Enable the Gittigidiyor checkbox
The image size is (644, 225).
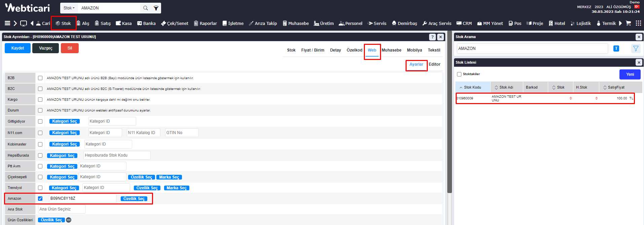(40, 121)
